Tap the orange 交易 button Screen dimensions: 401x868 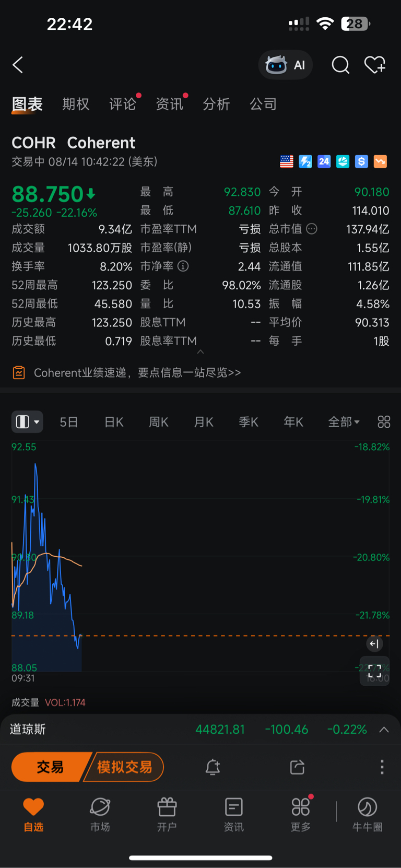pos(50,767)
